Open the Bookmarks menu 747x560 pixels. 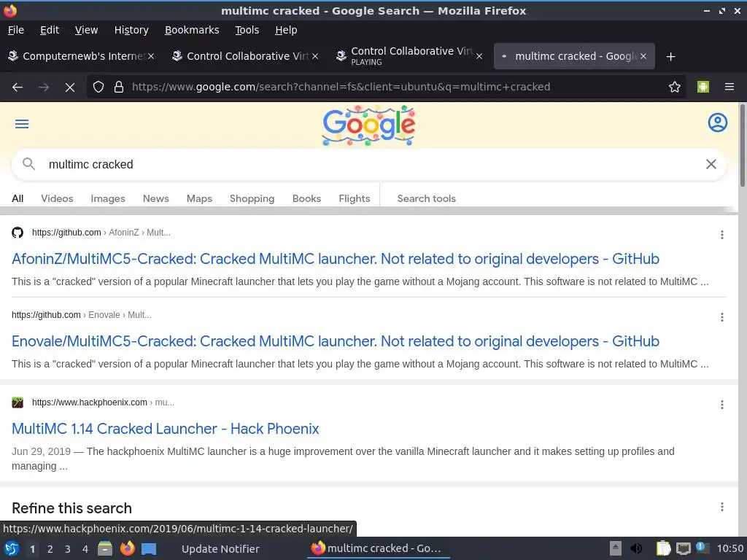pyautogui.click(x=192, y=30)
